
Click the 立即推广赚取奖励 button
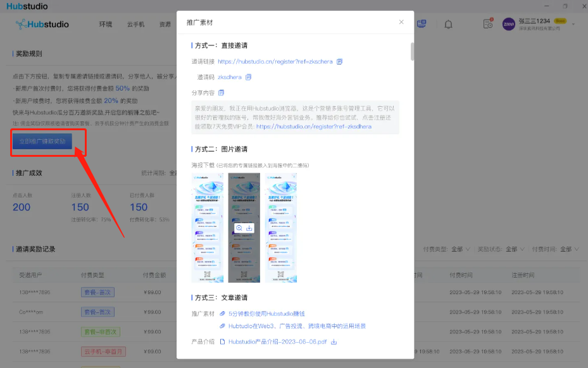coord(42,141)
